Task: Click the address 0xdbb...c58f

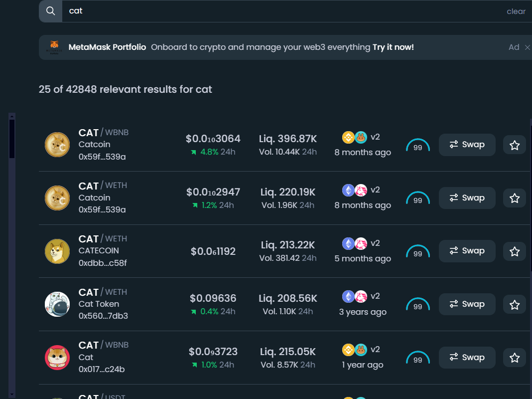Action: [103, 263]
